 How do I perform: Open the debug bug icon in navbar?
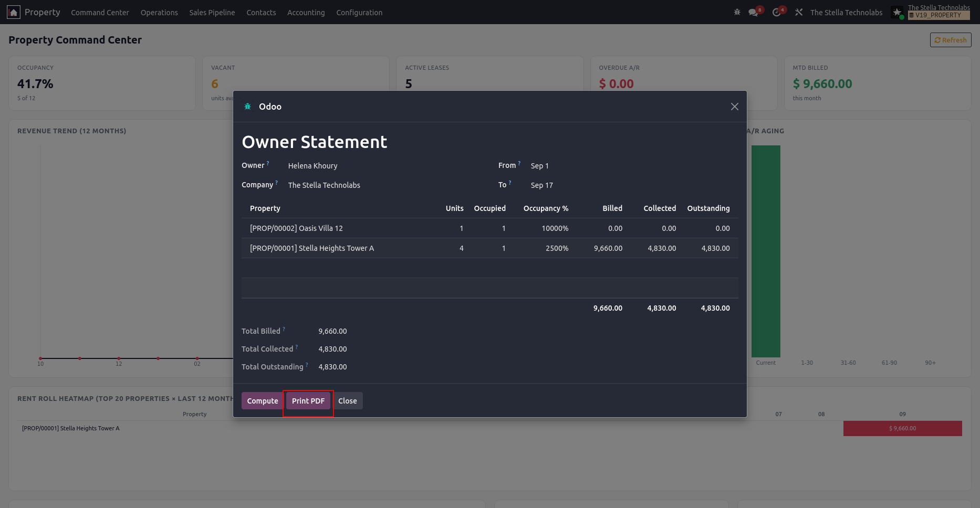click(x=737, y=12)
